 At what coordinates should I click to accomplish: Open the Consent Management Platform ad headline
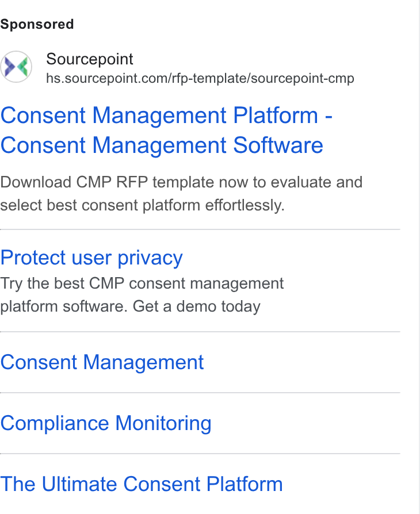tap(166, 130)
